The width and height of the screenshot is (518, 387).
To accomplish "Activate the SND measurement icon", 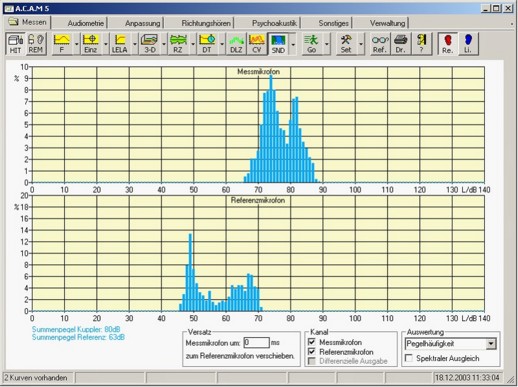I will pyautogui.click(x=278, y=44).
